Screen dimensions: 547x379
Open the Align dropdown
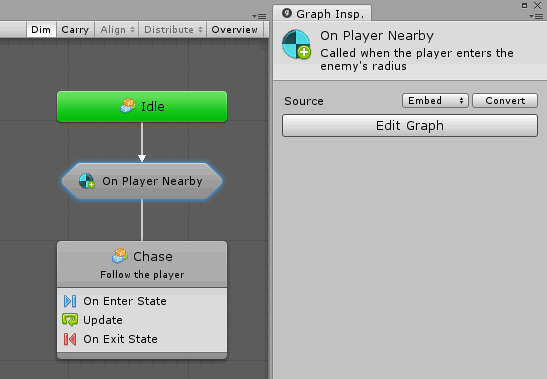point(117,30)
